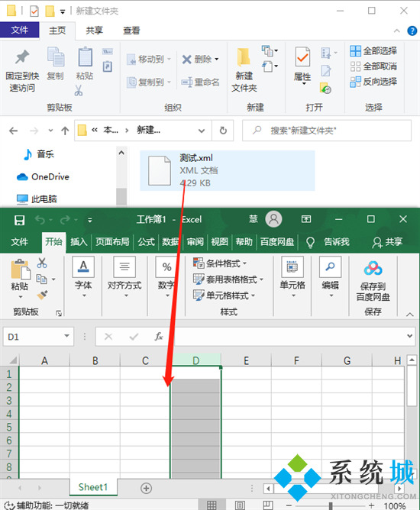Click the Excel Cut scissors icon
This screenshot has height=510, width=420.
coord(42,263)
